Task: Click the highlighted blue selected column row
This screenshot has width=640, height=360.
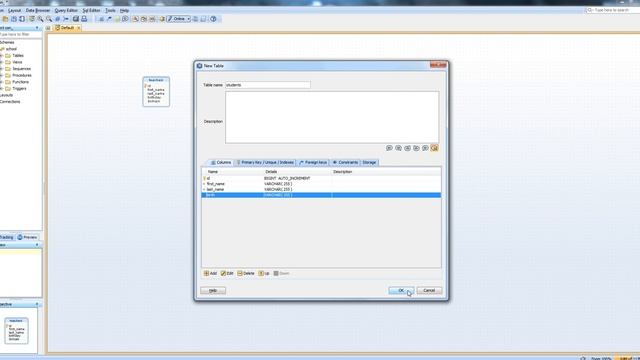Action: [321, 195]
